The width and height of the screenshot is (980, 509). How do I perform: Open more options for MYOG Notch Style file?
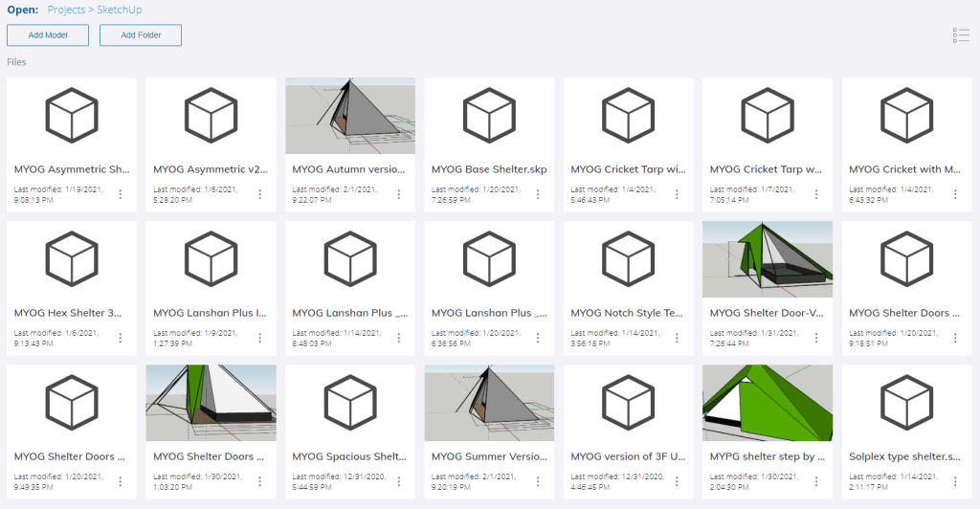678,338
